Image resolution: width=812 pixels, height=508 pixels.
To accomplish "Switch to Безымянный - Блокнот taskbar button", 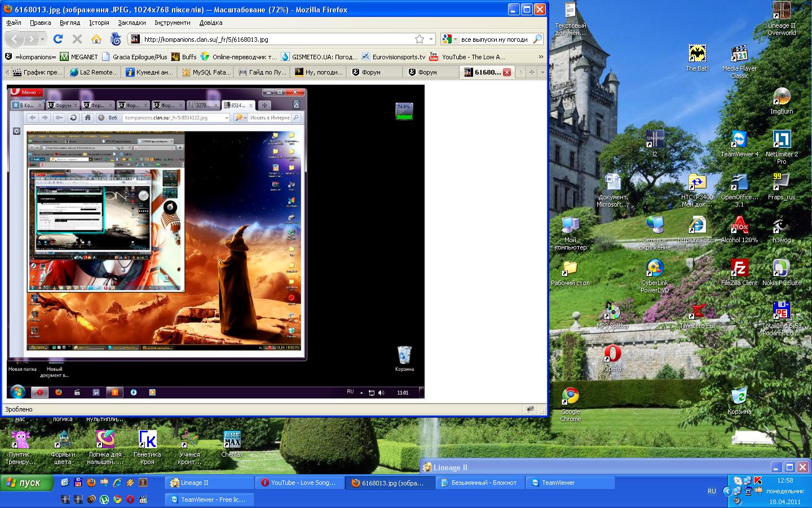I will 480,483.
